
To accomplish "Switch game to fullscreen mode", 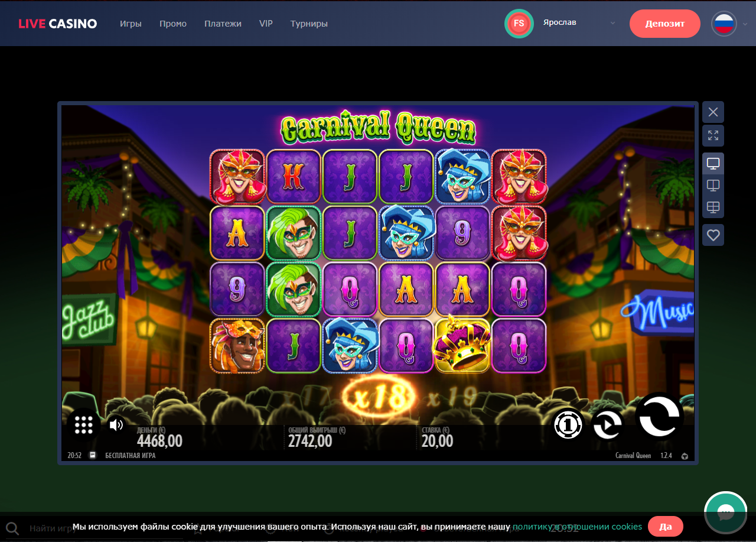I will [x=713, y=135].
